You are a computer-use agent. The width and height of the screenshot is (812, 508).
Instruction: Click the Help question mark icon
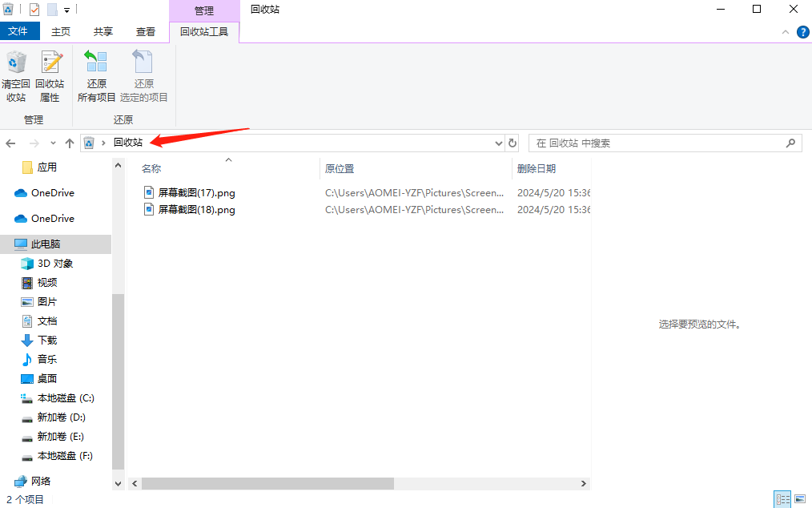click(802, 32)
